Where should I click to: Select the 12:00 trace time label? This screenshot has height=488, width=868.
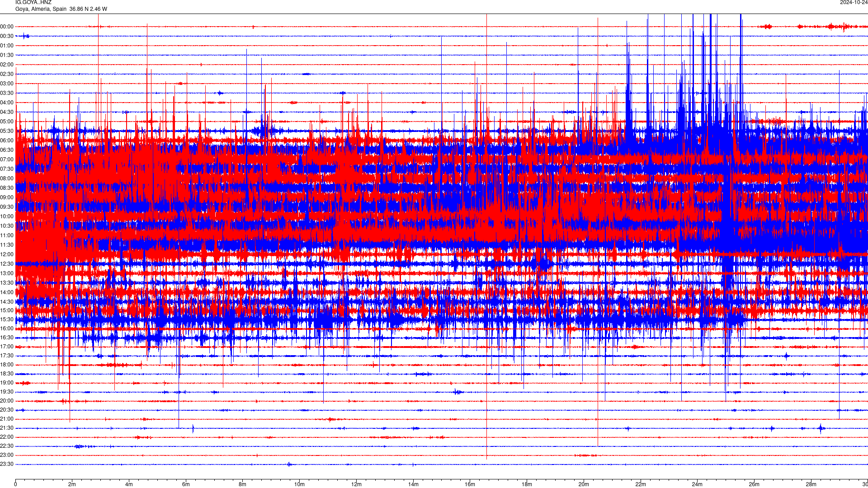click(7, 254)
